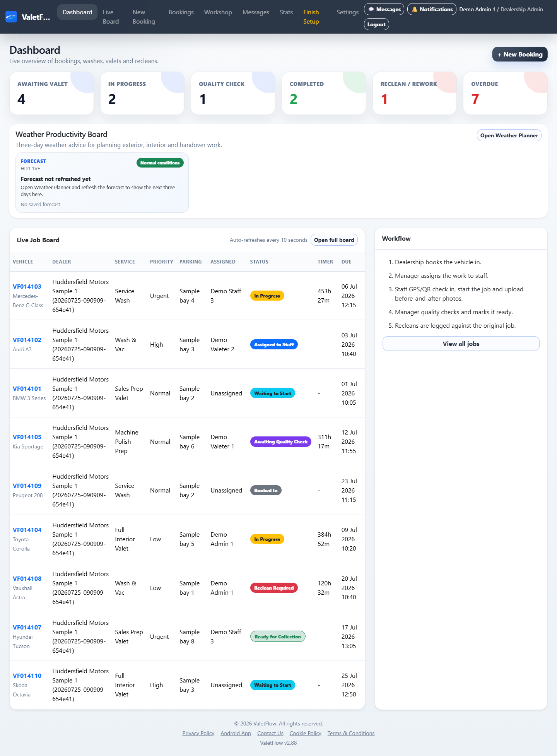
Task: Click Assigned to Staff status badge
Action: point(274,345)
